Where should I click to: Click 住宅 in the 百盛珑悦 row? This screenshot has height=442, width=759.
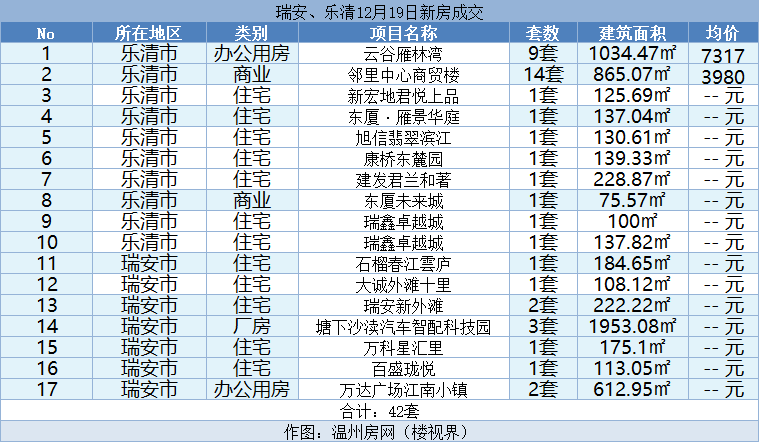tap(252, 368)
